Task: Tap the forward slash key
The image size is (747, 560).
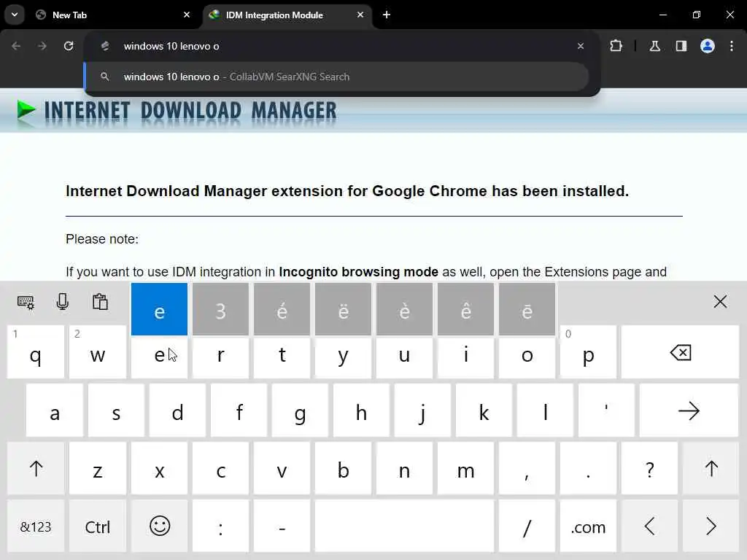Action: [x=527, y=526]
